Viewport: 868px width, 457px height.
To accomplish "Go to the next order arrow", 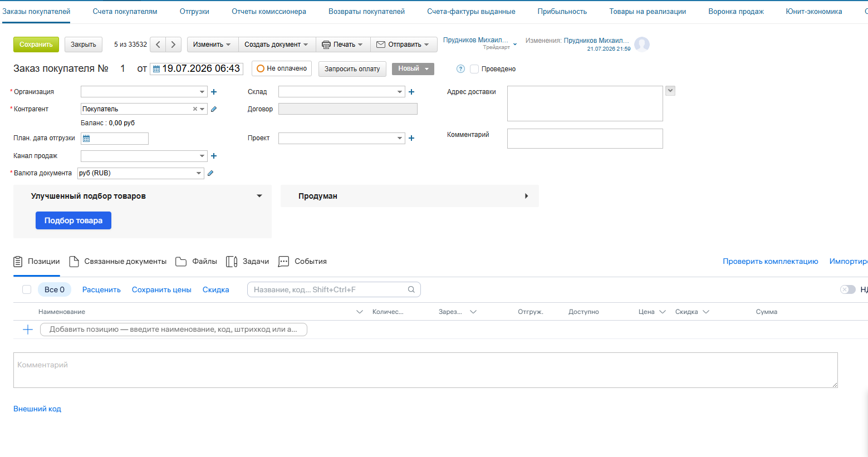I will click(174, 45).
